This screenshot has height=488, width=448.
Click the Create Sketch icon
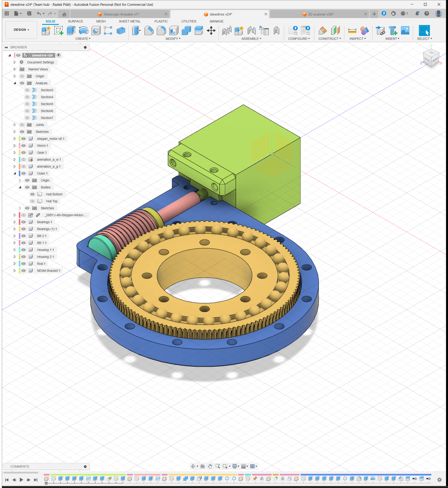pyautogui.click(x=58, y=31)
